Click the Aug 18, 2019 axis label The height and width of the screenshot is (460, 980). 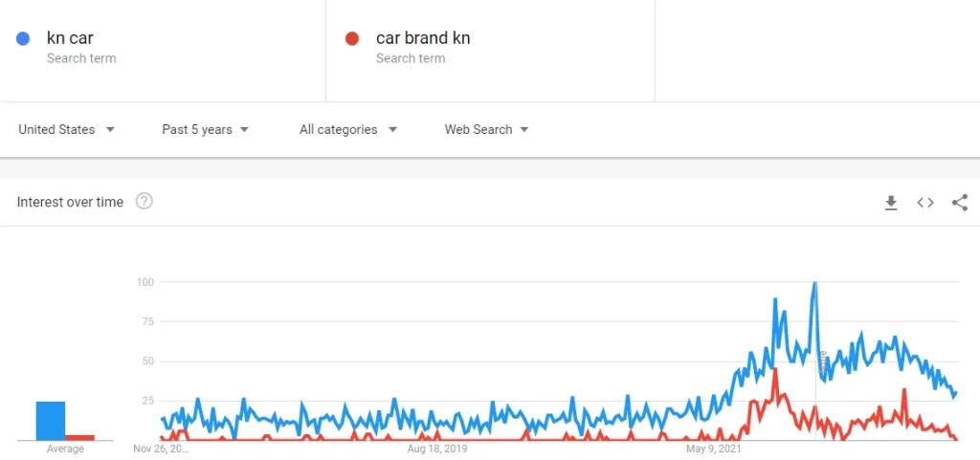click(436, 448)
